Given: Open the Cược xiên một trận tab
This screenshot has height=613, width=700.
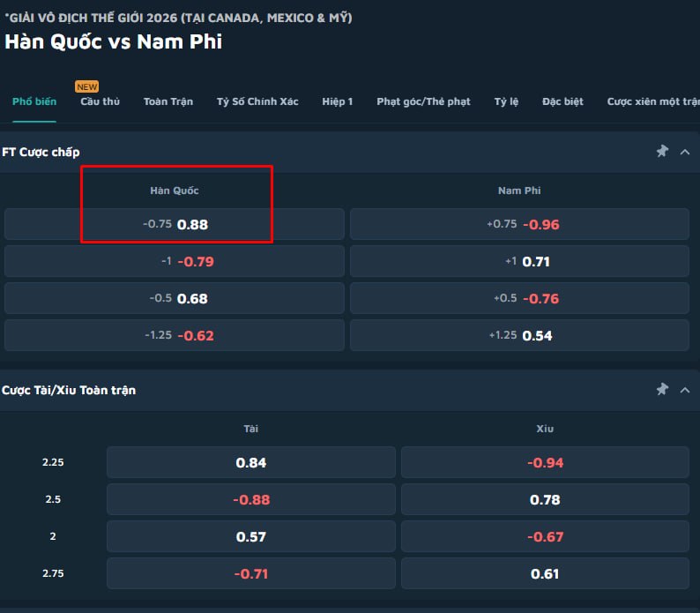Looking at the screenshot, I should (x=653, y=101).
